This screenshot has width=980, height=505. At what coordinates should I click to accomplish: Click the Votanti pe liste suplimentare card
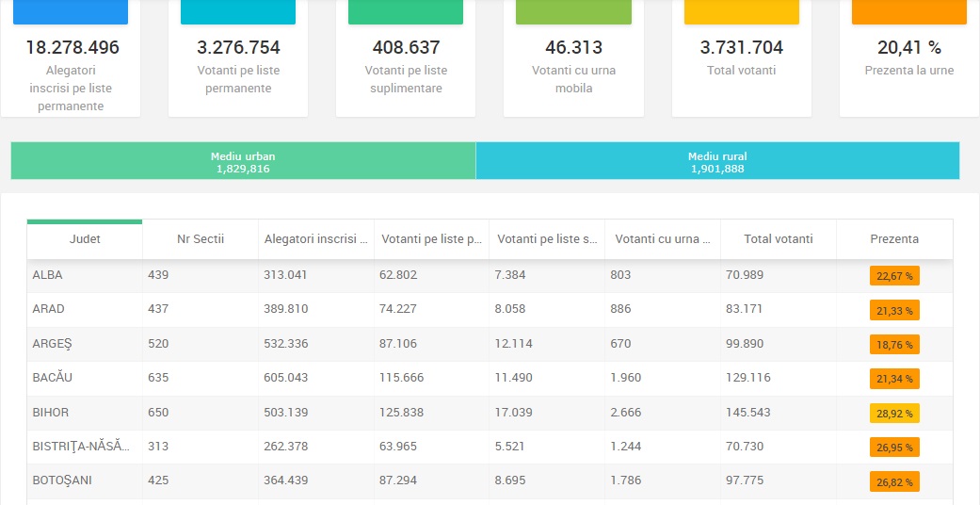406,57
